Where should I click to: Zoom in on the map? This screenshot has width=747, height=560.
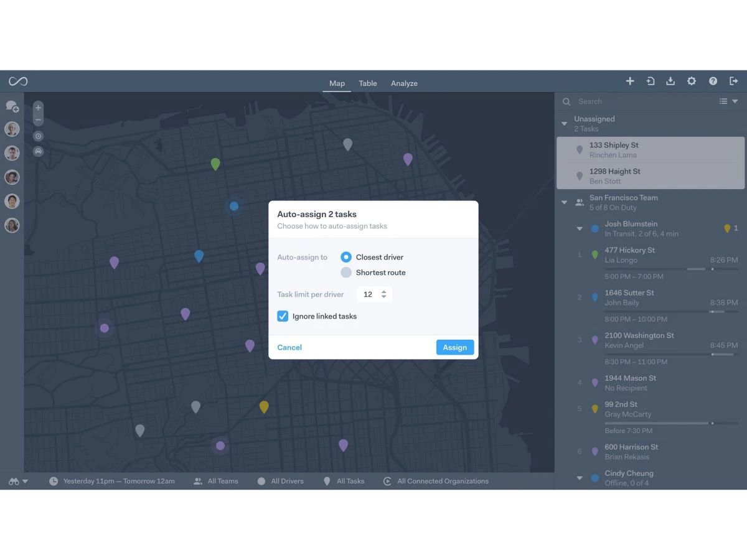click(x=38, y=108)
